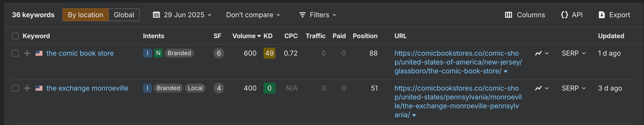Click the API curly braces button

point(572,15)
